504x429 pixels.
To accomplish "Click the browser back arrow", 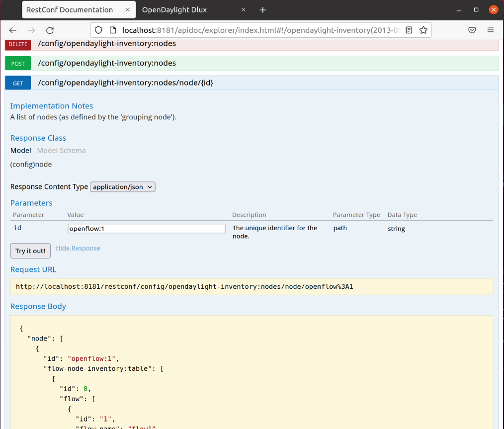I will [13, 30].
